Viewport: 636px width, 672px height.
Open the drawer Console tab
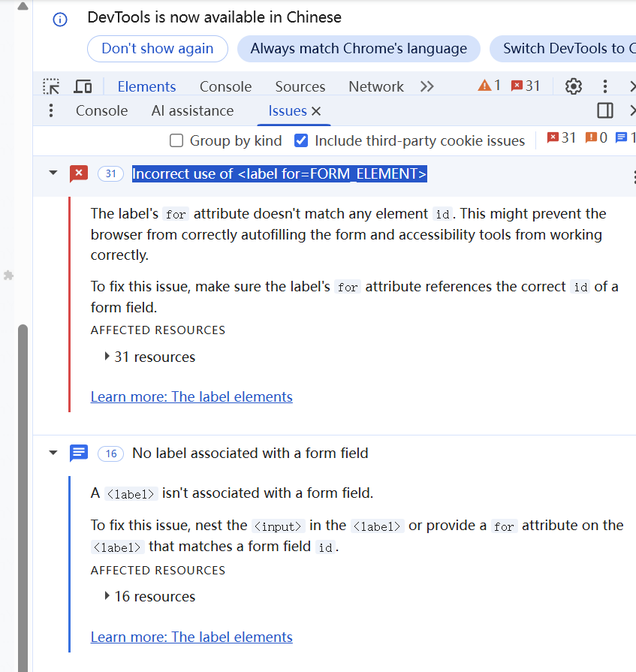click(x=101, y=110)
